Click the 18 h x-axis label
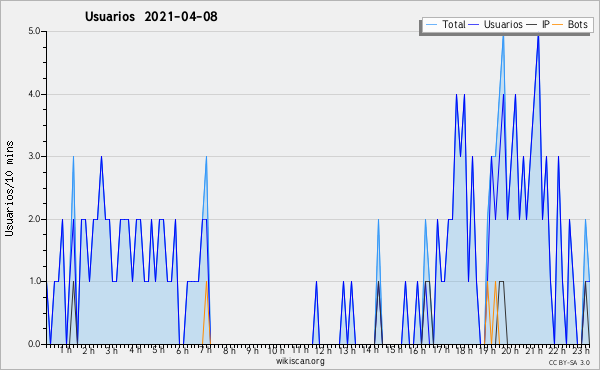The image size is (600, 370). click(464, 350)
